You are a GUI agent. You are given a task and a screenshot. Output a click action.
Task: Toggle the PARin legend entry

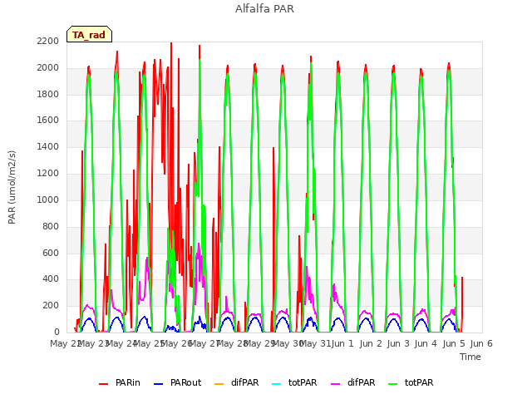coord(120,382)
